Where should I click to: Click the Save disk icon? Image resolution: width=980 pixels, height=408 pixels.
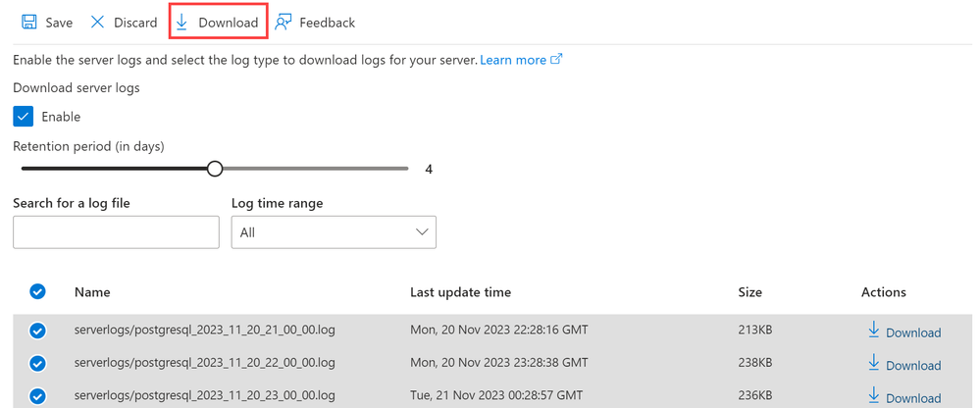[x=28, y=23]
